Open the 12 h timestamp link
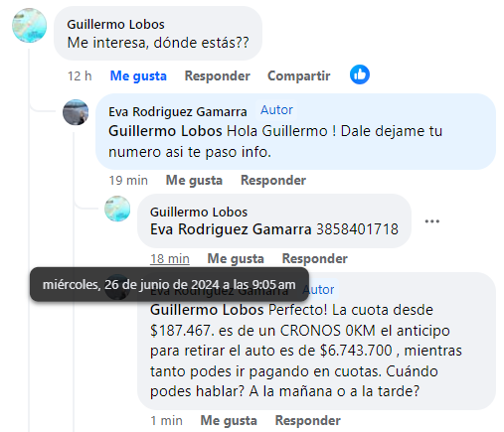504x432 pixels. coord(80,75)
